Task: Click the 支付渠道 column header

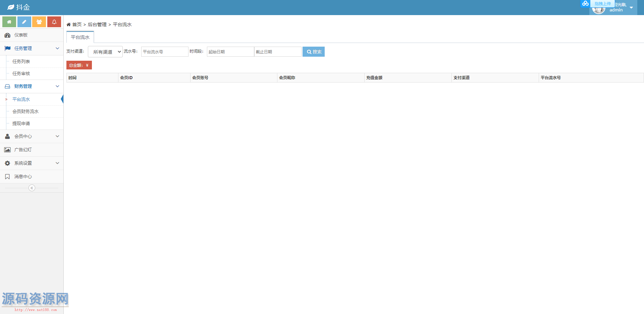Action: [495, 77]
